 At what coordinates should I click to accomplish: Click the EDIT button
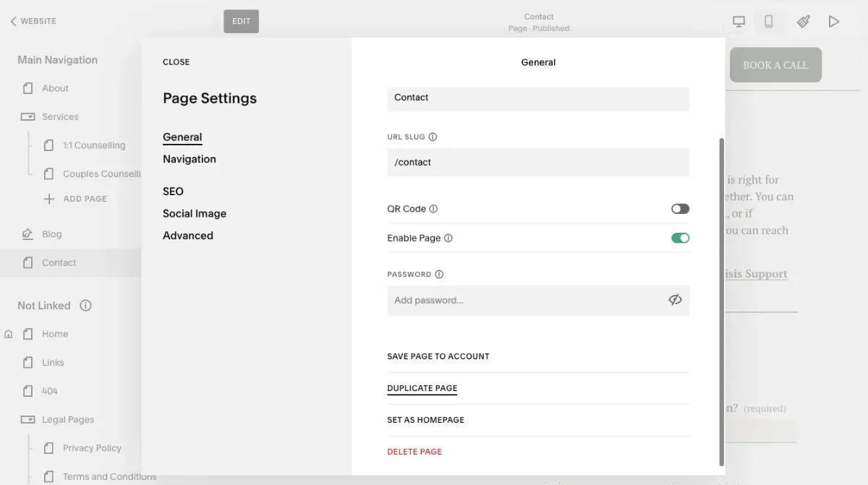point(241,21)
